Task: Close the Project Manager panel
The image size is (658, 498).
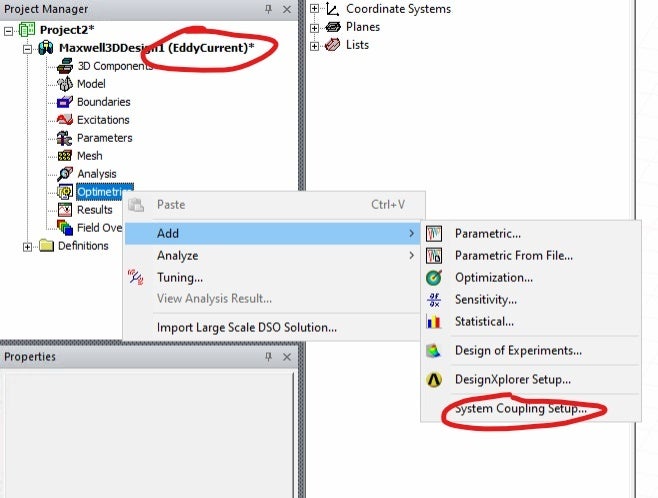Action: [287, 9]
